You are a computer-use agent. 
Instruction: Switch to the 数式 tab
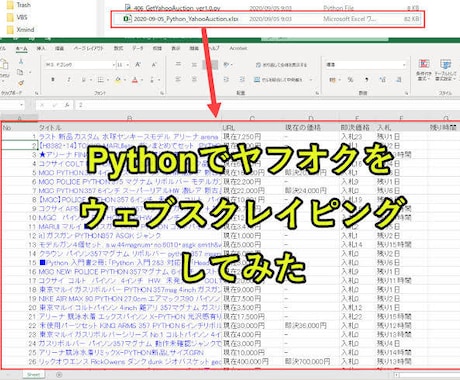tap(118, 49)
